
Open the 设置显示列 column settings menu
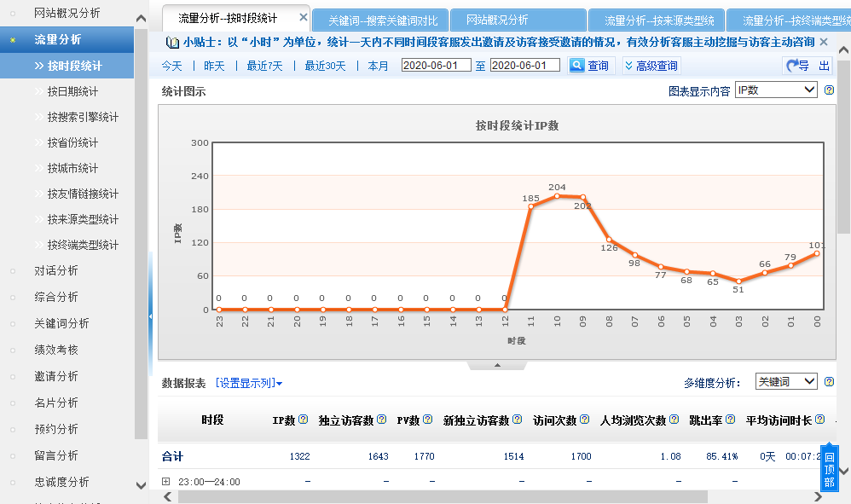click(x=248, y=383)
